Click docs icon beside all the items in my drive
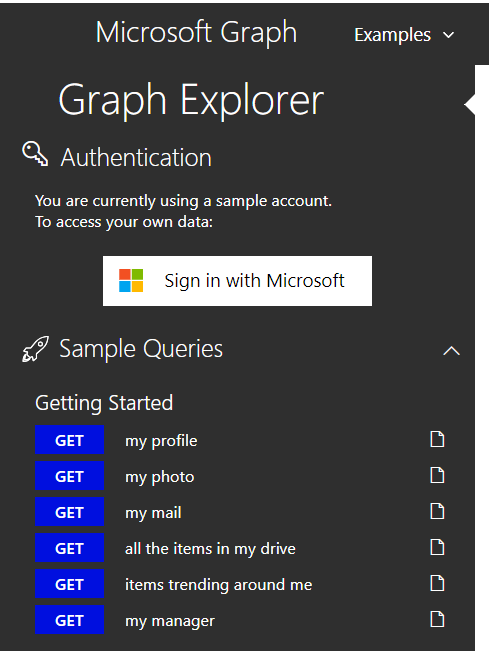489x651 pixels. pos(437,548)
